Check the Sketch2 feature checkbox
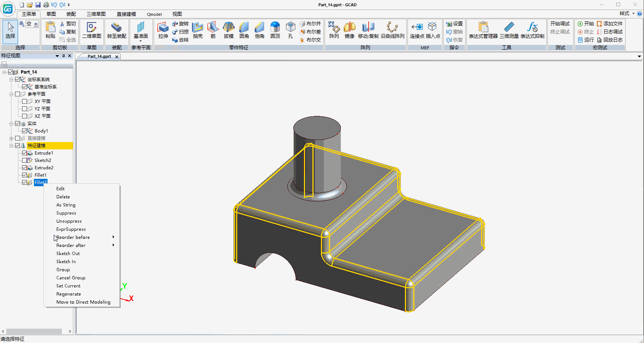Screen dimensions: 644x343 25,160
